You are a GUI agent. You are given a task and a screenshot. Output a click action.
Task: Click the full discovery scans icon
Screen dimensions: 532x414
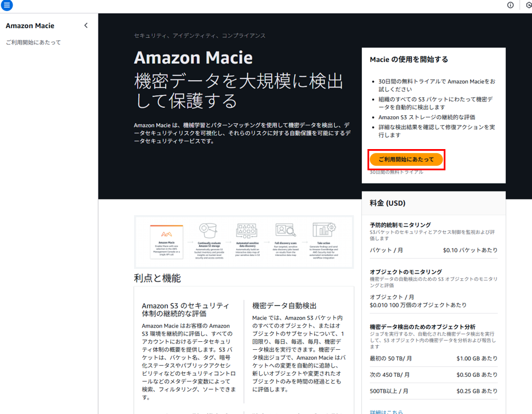point(285,230)
